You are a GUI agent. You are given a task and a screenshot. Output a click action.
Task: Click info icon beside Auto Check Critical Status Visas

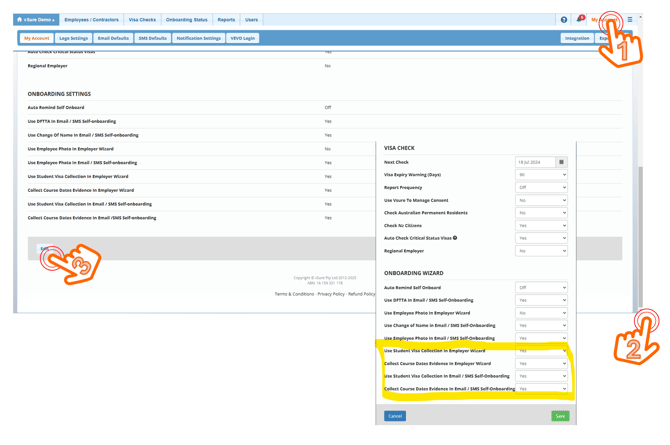pyautogui.click(x=455, y=238)
